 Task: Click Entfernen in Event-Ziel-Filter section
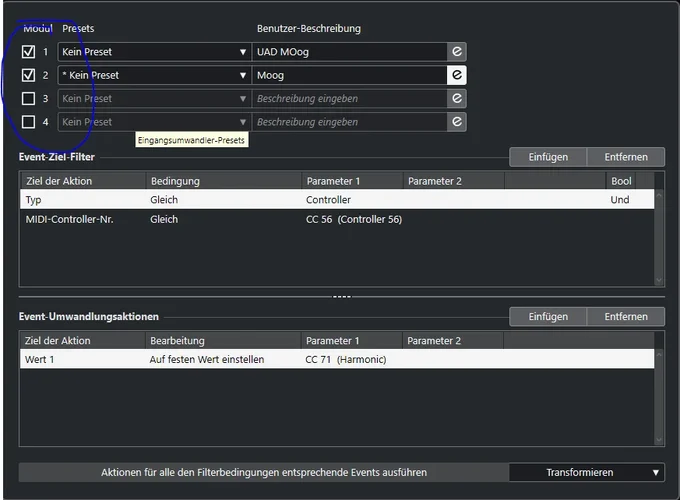625,157
